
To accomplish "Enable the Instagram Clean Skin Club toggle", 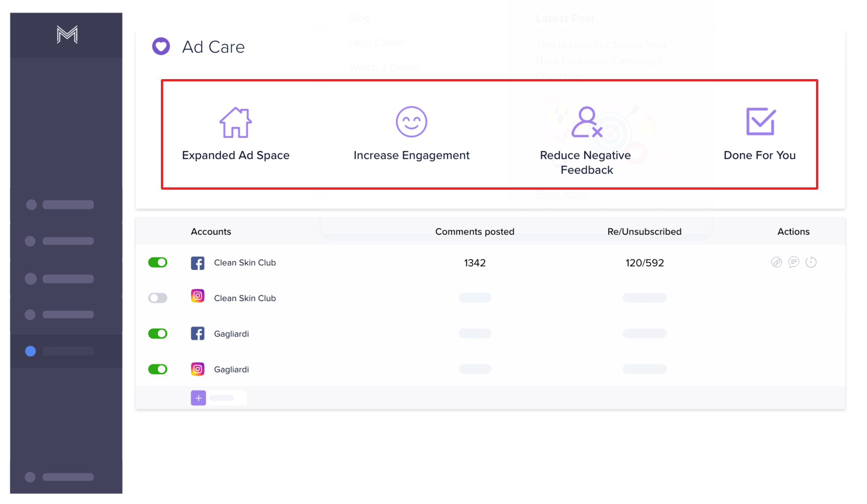I will 158,298.
